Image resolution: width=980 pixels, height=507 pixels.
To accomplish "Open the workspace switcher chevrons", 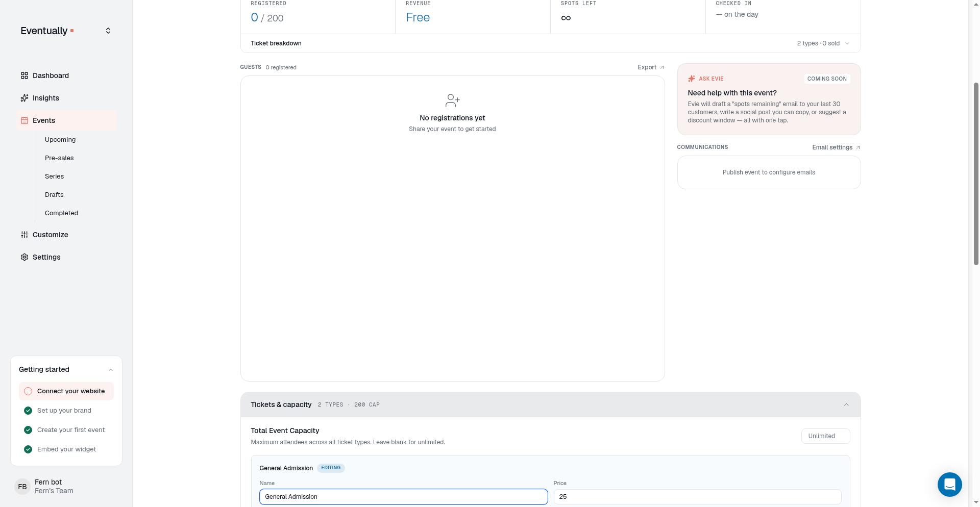I will point(108,31).
